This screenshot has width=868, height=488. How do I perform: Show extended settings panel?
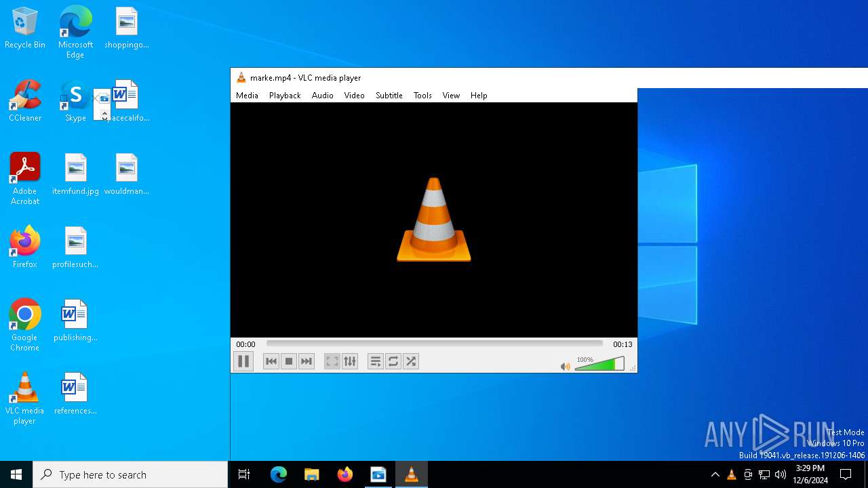349,361
